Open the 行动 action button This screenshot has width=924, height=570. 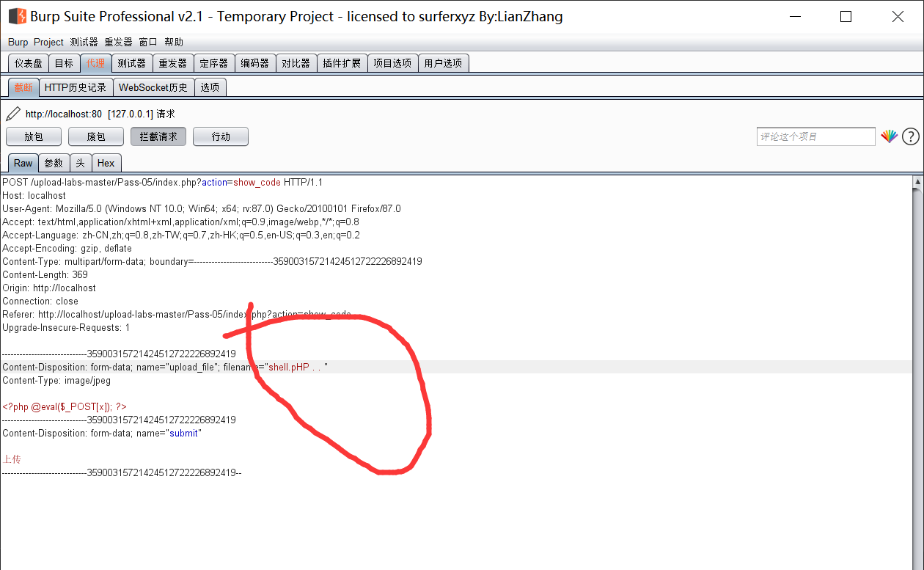(x=221, y=136)
